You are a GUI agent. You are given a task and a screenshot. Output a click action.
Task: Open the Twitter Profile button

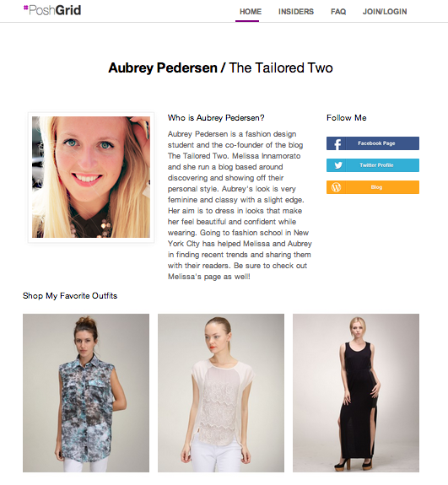click(x=373, y=165)
